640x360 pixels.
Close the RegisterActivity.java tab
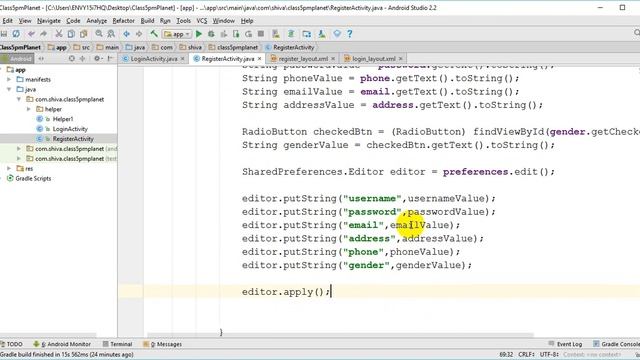click(259, 59)
